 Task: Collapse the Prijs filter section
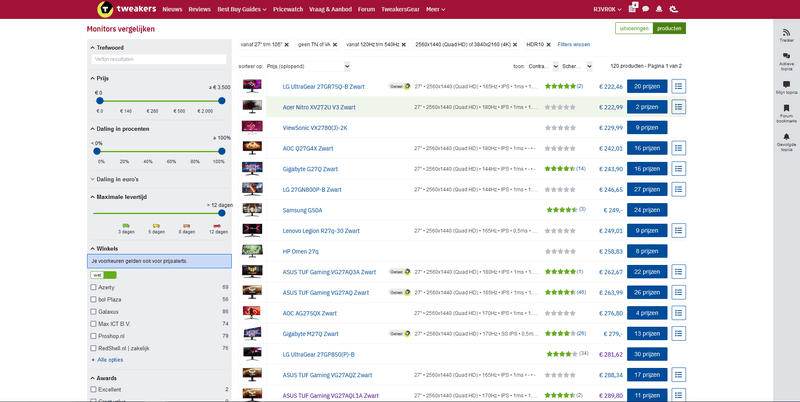tap(99, 79)
